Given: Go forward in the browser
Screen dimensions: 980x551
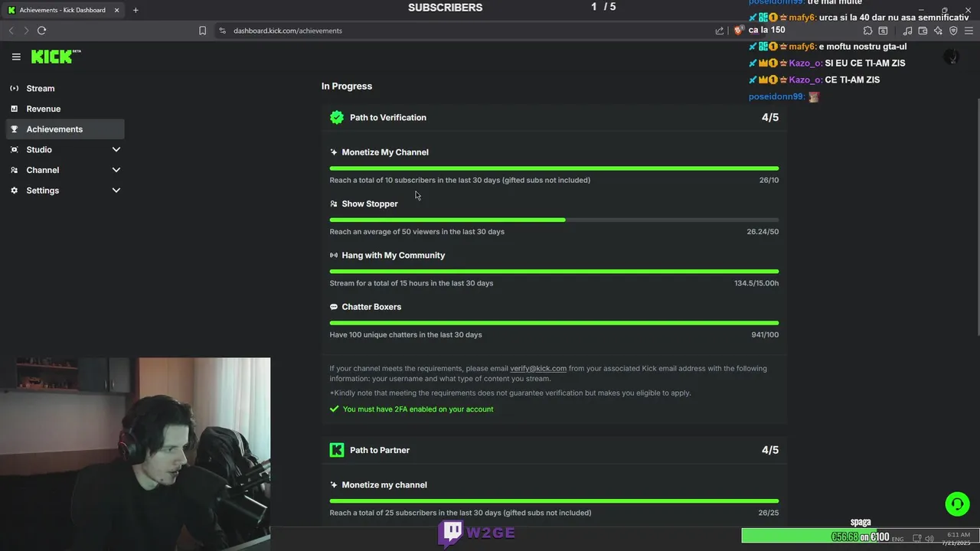Looking at the screenshot, I should pyautogui.click(x=25, y=31).
